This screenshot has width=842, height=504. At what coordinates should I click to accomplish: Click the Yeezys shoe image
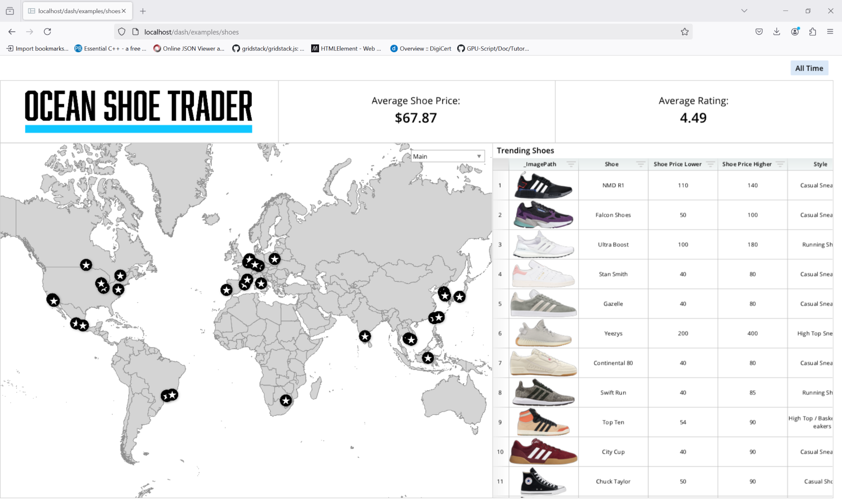544,333
